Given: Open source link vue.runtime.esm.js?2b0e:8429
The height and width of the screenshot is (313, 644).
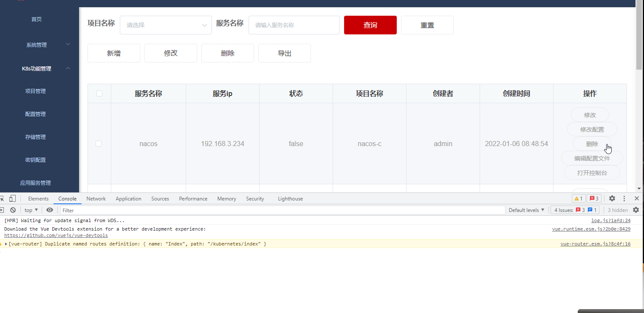Looking at the screenshot, I should [591, 229].
